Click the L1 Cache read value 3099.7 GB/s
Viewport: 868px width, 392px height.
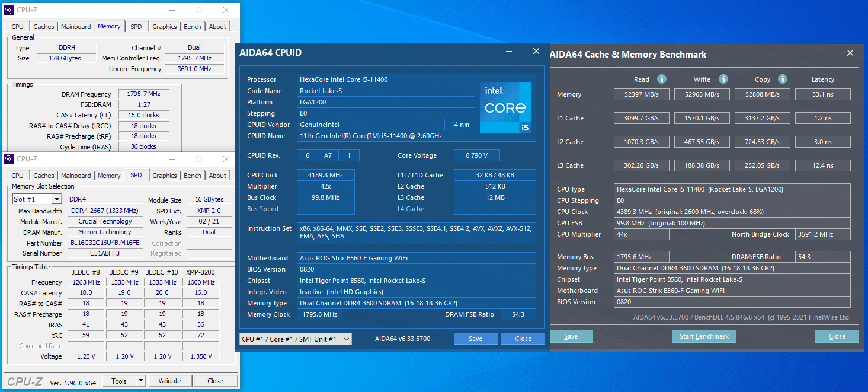[642, 118]
